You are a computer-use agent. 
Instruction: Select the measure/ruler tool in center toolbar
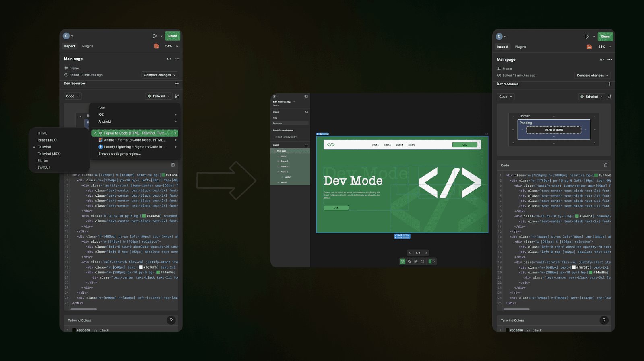point(409,262)
